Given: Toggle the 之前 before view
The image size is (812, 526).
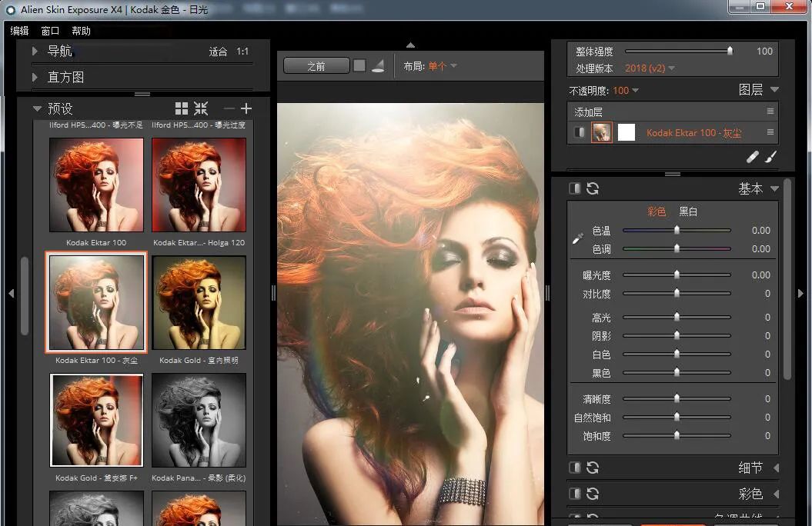Looking at the screenshot, I should pos(316,65).
